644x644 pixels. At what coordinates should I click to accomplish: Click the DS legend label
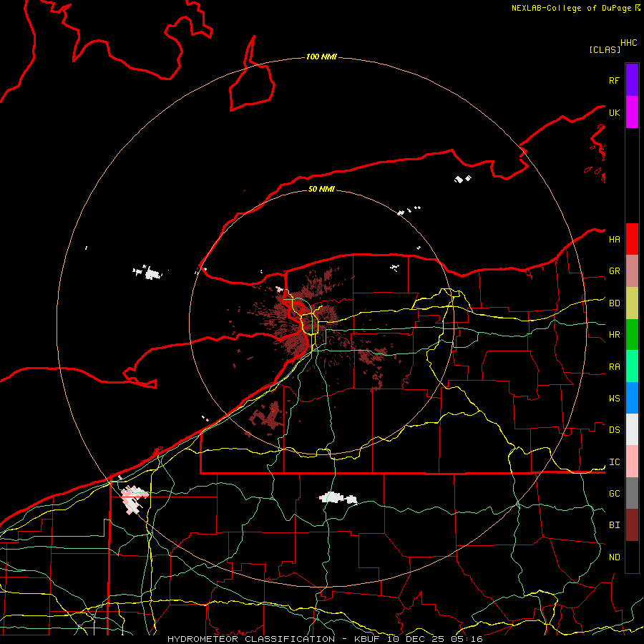point(614,430)
